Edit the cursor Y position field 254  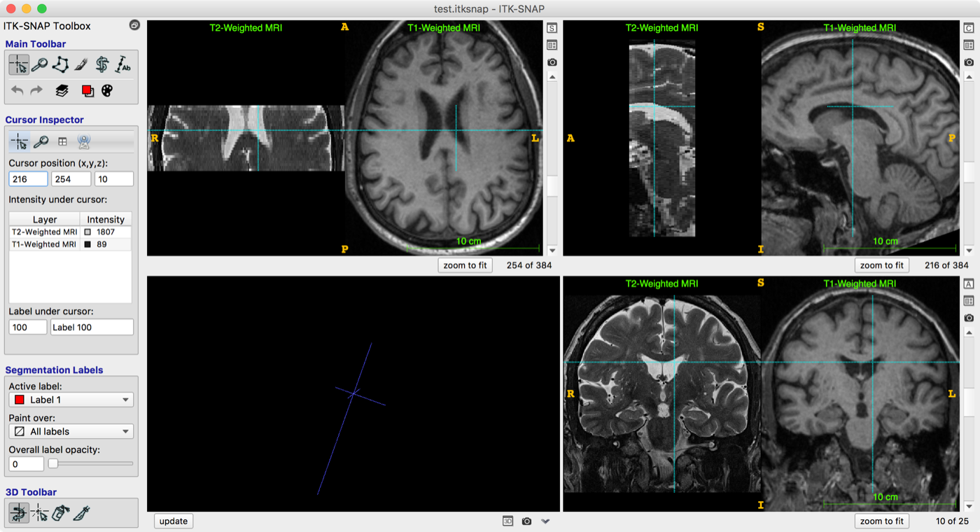(x=71, y=179)
